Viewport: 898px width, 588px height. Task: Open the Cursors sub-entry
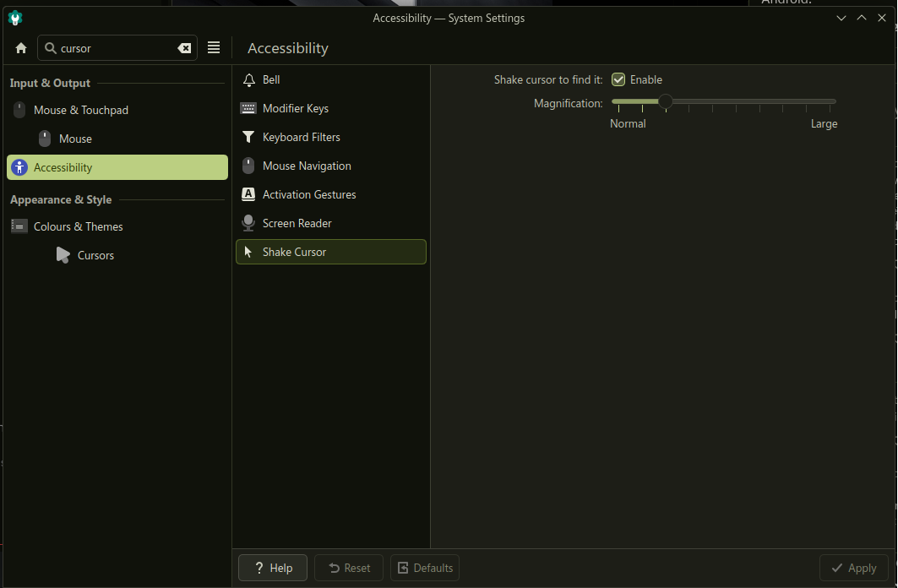117,255
